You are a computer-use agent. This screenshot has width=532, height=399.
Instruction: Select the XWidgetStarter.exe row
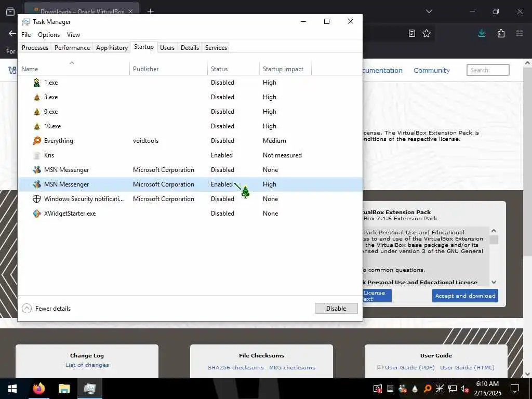(190, 214)
